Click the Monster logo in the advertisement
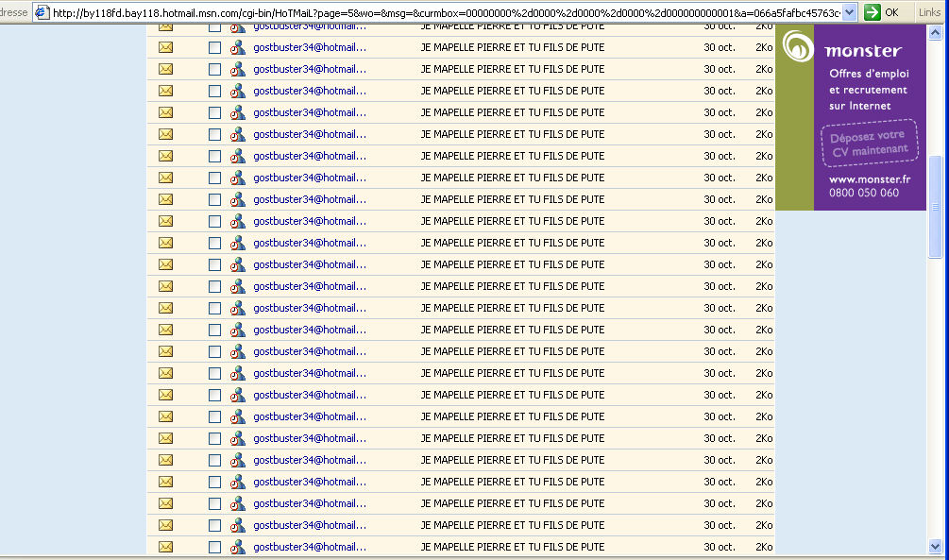949x560 pixels. (x=799, y=47)
